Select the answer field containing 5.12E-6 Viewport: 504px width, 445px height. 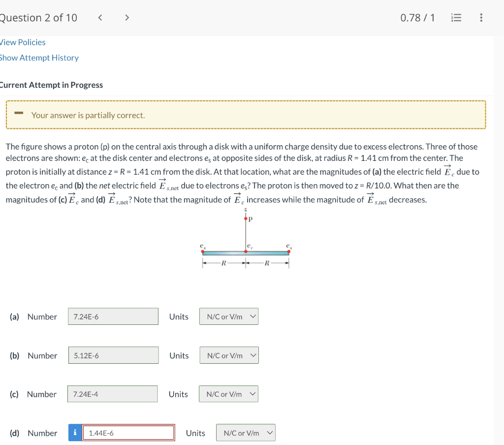113,355
